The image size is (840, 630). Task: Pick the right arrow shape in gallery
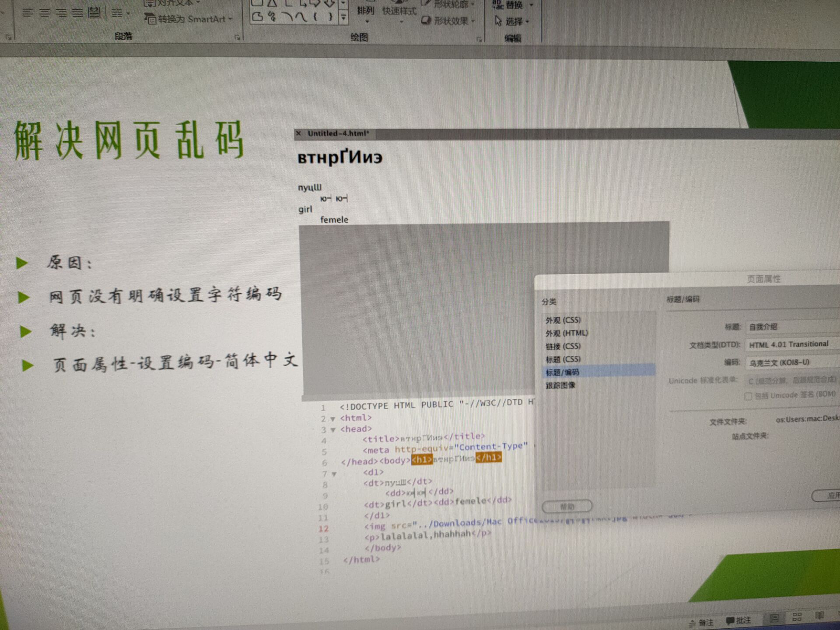click(315, 3)
